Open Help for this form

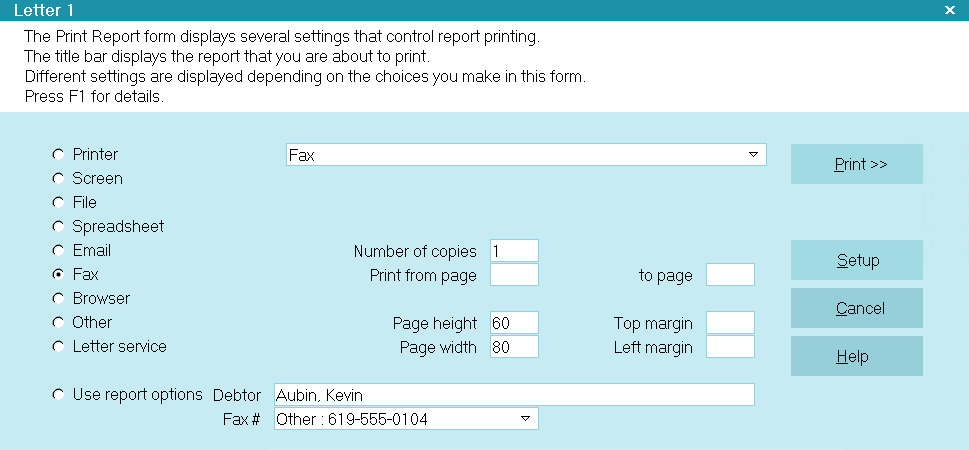[856, 356]
